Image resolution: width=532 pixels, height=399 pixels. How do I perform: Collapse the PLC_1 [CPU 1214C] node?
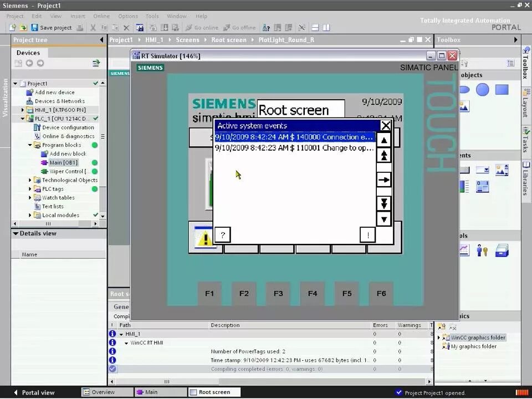point(23,119)
